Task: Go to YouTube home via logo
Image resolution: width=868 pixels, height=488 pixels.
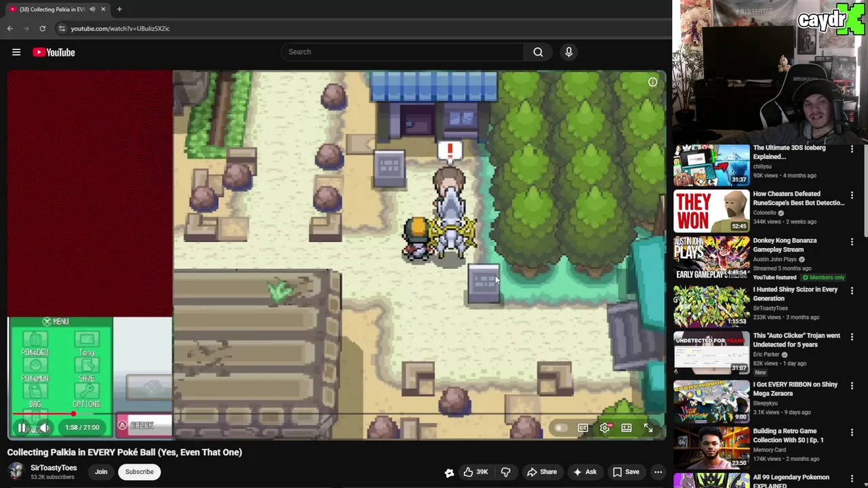Action: click(54, 52)
